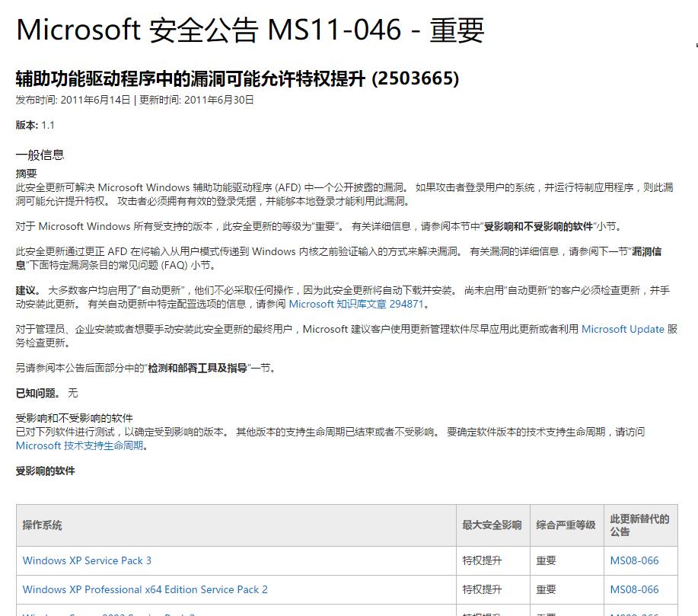The image size is (698, 616).
Task: Click the 综合严重等级 column header
Action: (566, 525)
